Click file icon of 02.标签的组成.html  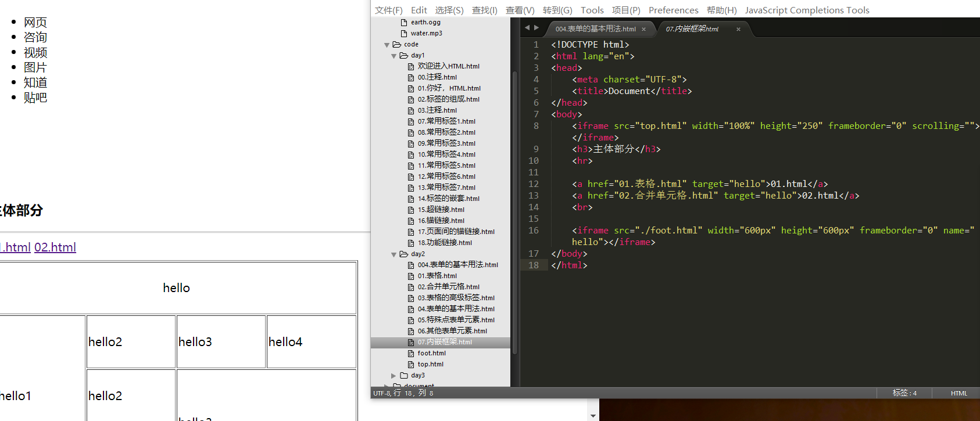pyautogui.click(x=411, y=100)
